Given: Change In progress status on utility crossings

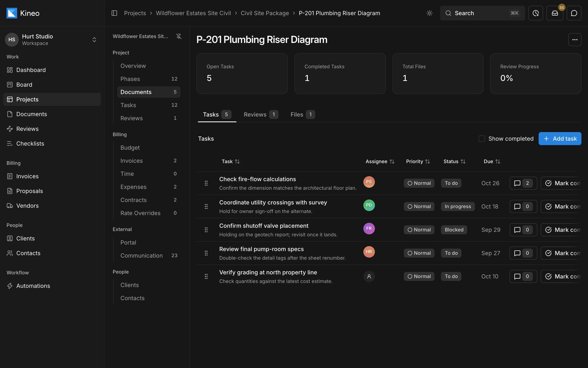Looking at the screenshot, I should pyautogui.click(x=458, y=207).
